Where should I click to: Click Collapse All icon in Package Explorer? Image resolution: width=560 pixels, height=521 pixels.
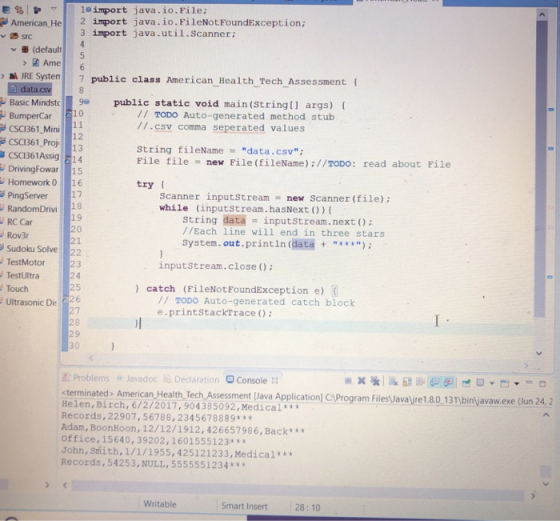click(x=6, y=10)
